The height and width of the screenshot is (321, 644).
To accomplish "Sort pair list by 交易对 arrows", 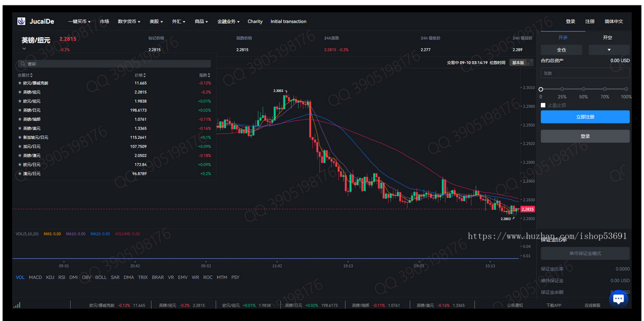I will pos(32,75).
